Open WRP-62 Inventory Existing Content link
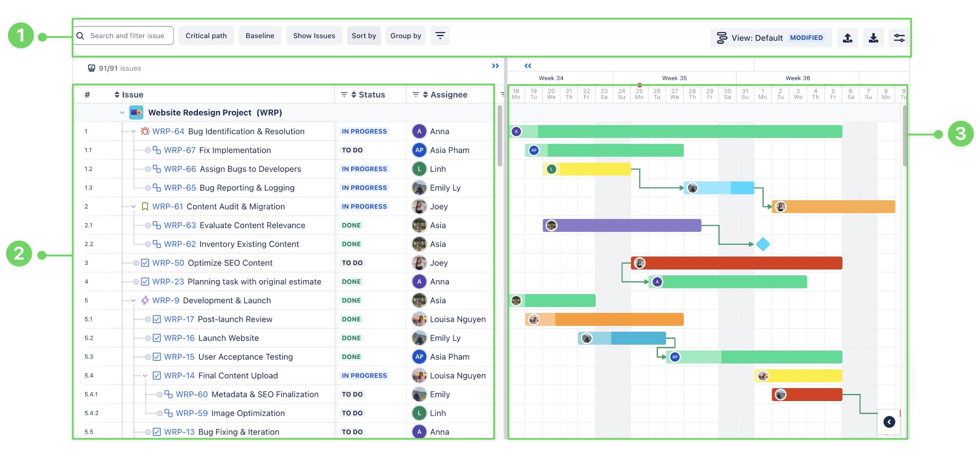This screenshot has height=453, width=980. [x=180, y=244]
